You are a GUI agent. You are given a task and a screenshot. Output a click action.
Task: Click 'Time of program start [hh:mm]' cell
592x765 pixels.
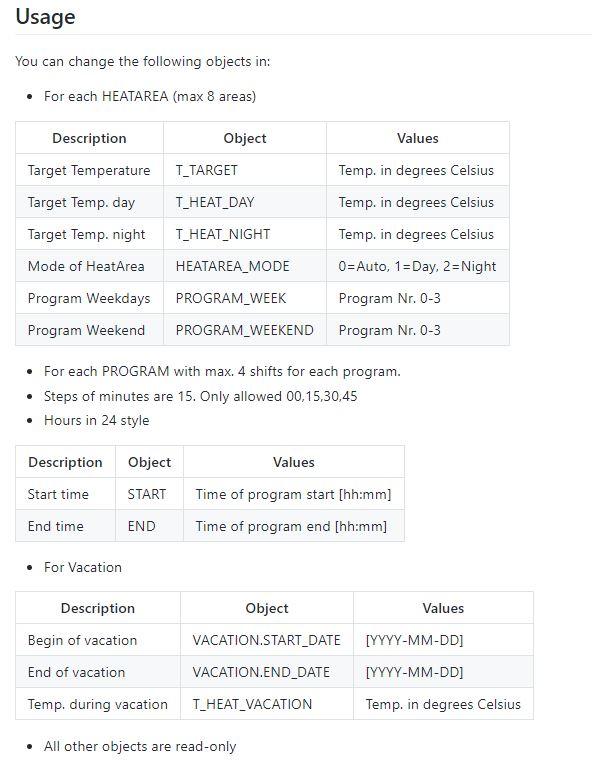[294, 494]
